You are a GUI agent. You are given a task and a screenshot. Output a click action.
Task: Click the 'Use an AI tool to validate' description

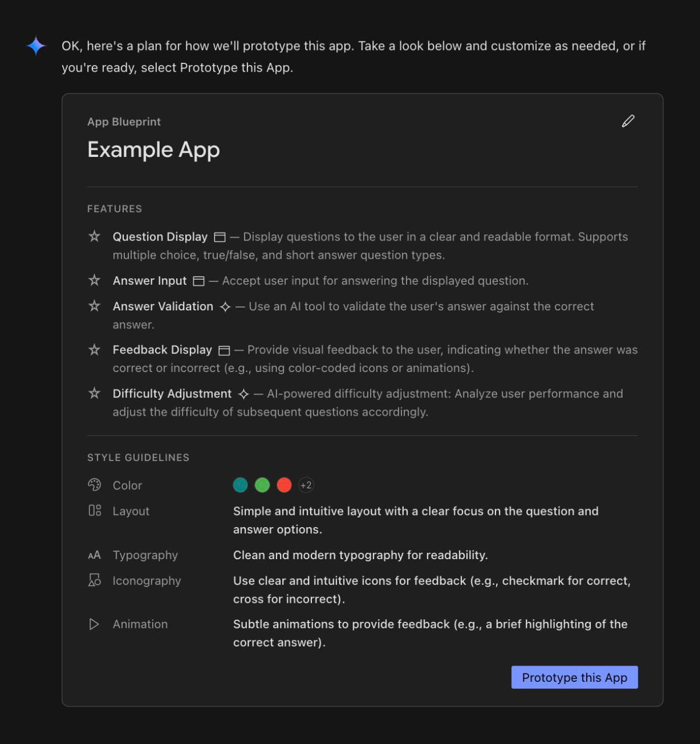click(x=353, y=315)
